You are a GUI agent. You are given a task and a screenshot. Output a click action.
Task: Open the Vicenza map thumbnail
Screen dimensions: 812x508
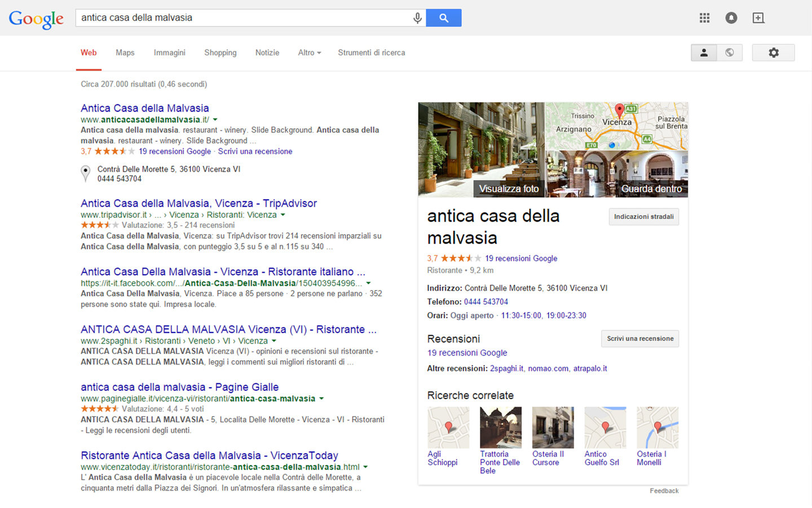point(617,126)
